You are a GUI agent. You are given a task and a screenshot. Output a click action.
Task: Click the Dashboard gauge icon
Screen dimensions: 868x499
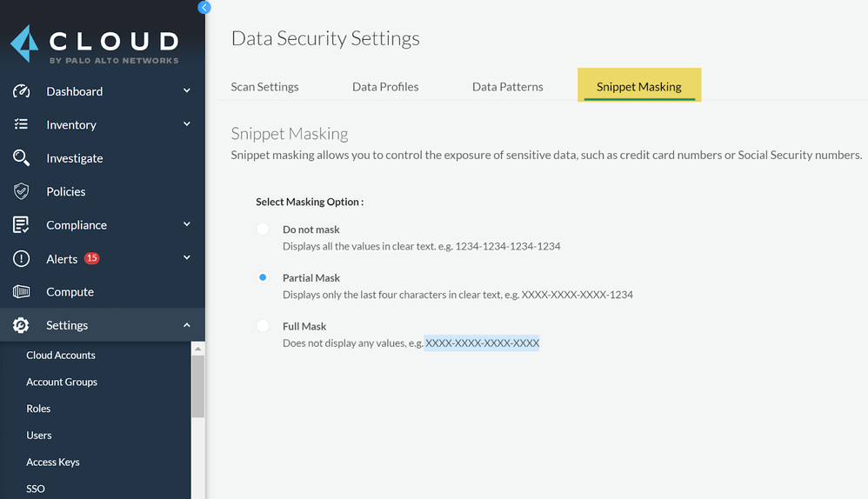tap(22, 91)
